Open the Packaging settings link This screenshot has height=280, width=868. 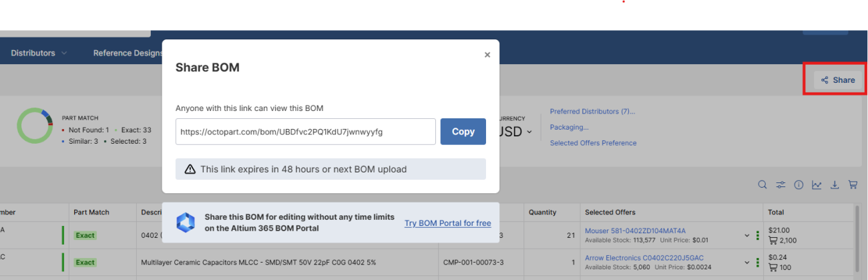569,127
